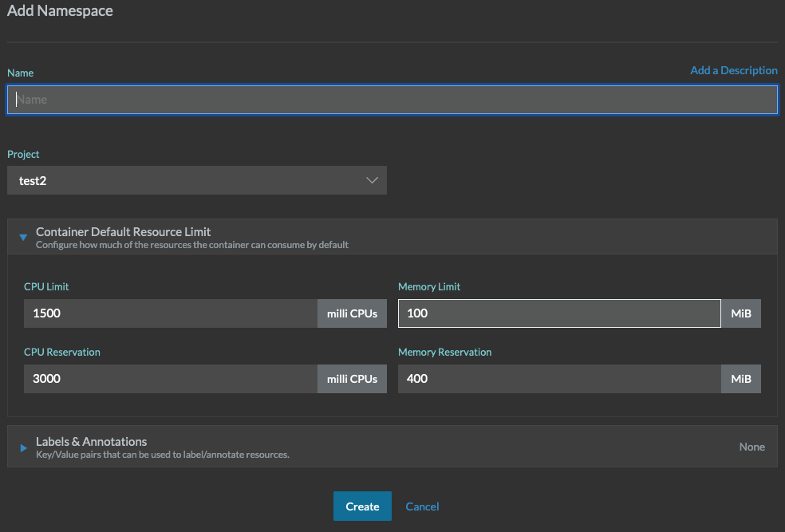Click the MiB unit beside Memory Reservation
The image size is (785, 532).
click(x=740, y=378)
